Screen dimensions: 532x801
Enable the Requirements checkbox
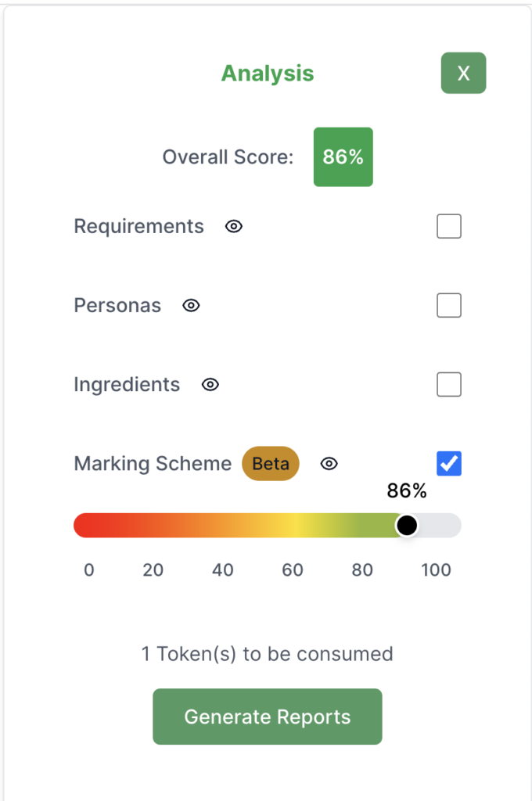point(448,227)
